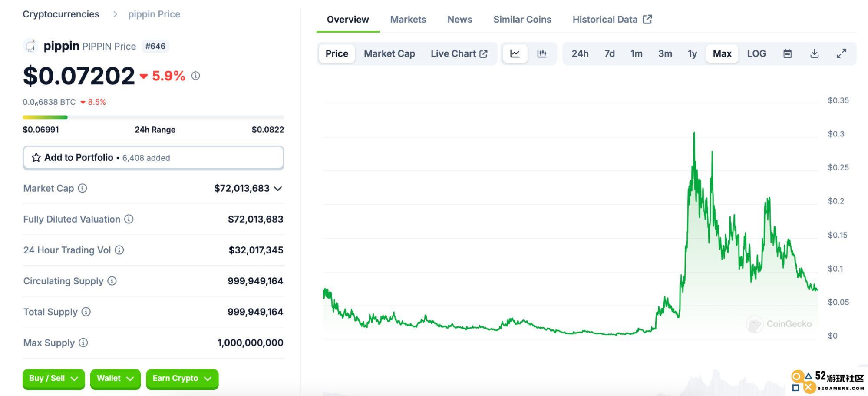The height and width of the screenshot is (396, 868).
Task: Switch chart to Market Cap mode
Action: point(389,53)
